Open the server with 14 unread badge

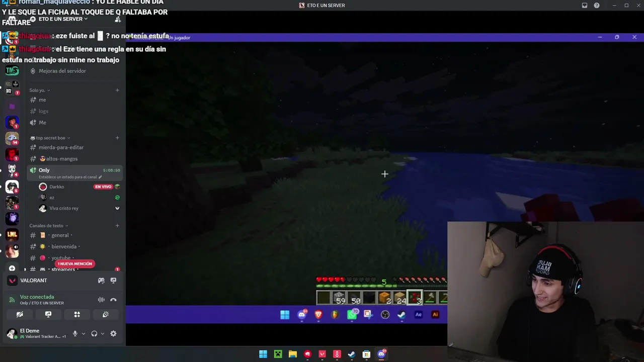12,137
